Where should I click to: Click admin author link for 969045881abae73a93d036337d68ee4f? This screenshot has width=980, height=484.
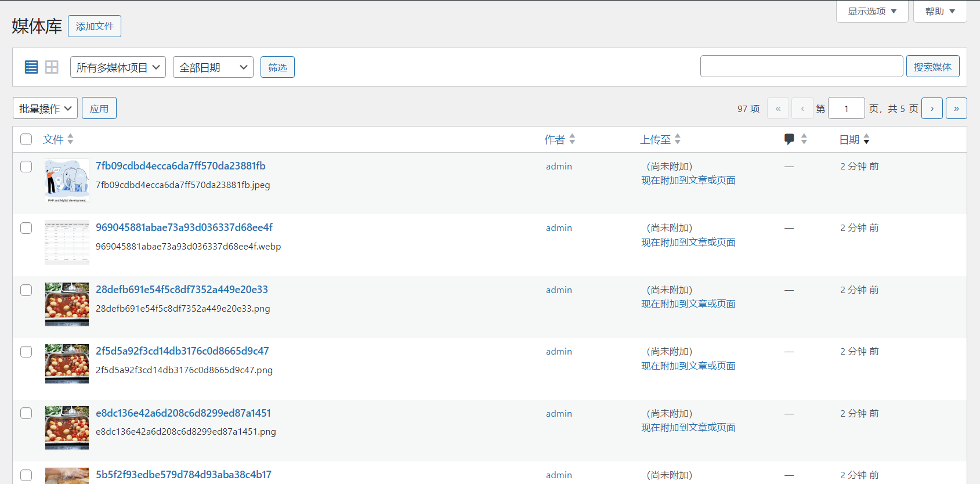click(559, 228)
